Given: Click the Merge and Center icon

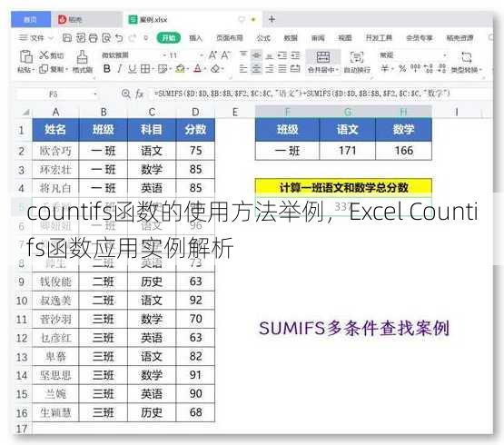Looking at the screenshot, I should pos(322,57).
